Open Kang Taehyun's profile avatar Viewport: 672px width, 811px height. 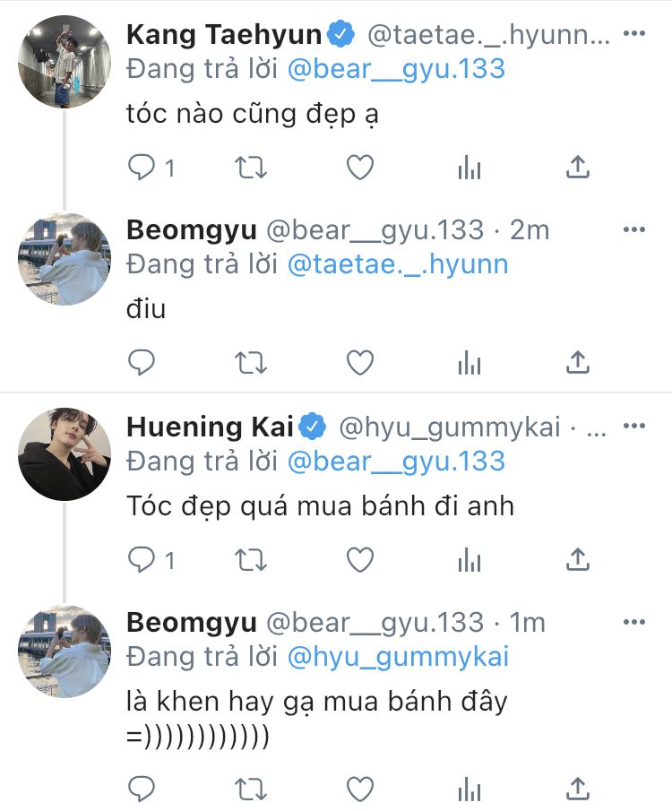point(64,61)
